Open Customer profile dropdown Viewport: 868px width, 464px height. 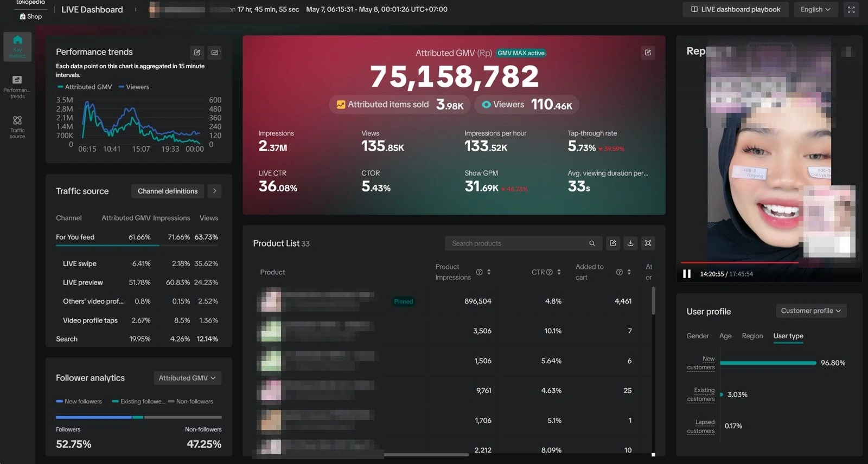[810, 311]
